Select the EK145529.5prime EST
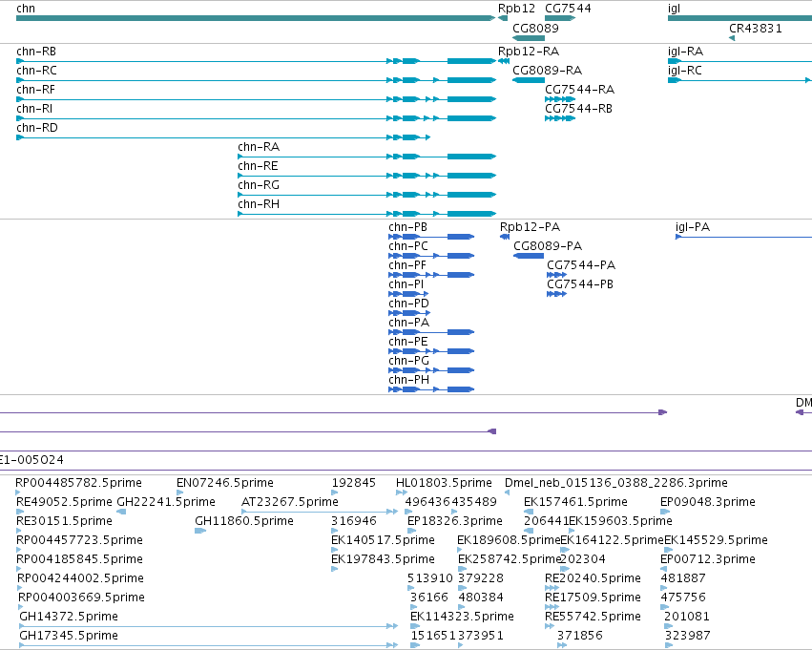This screenshot has width=812, height=650. coord(669,550)
